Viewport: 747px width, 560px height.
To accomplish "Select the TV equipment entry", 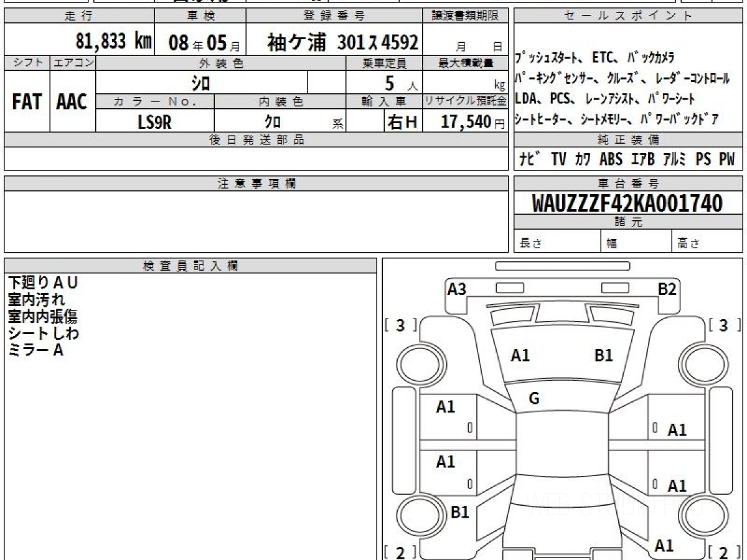I will click(x=559, y=159).
